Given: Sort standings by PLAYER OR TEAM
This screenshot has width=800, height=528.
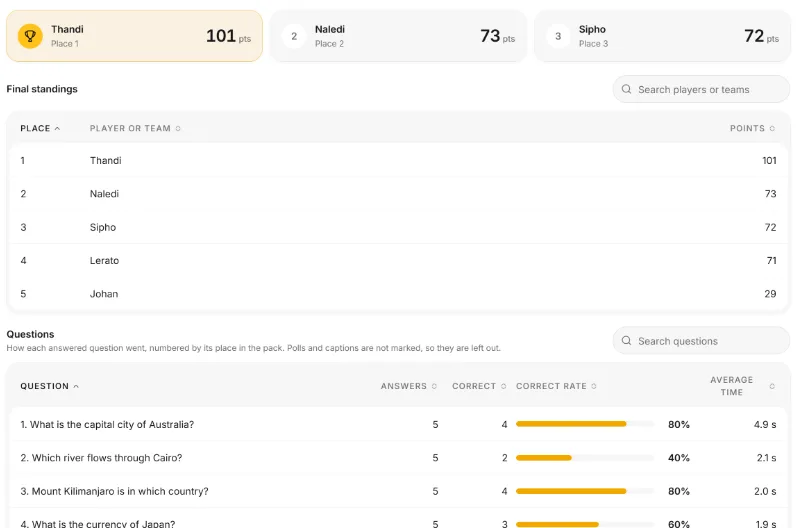Looking at the screenshot, I should coord(135,129).
